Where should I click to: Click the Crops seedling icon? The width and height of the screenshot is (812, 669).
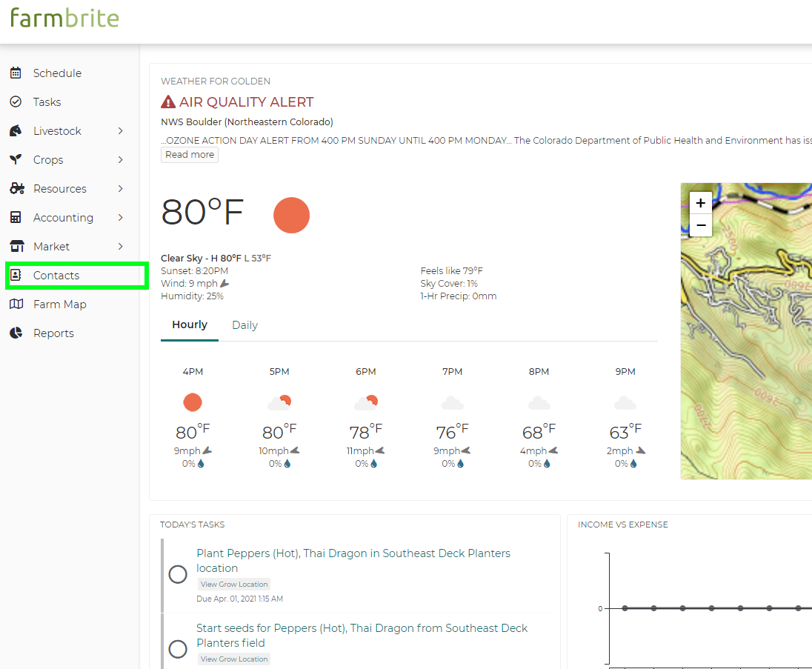click(x=16, y=159)
